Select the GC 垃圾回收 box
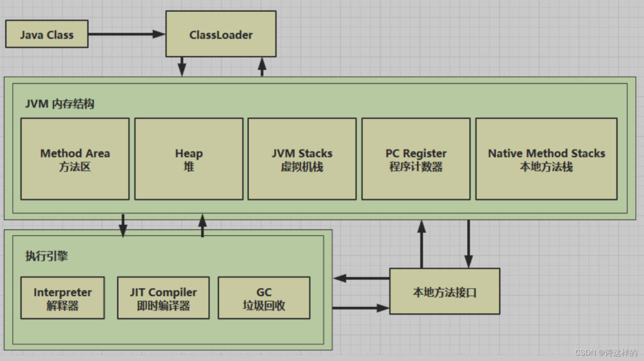Screen dimensions: 644x361 point(264,297)
